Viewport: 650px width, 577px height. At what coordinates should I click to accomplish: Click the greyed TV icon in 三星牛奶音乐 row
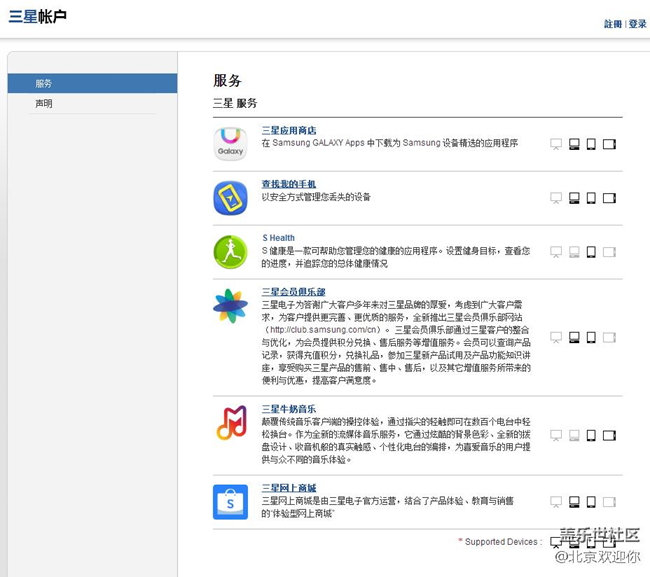556,435
